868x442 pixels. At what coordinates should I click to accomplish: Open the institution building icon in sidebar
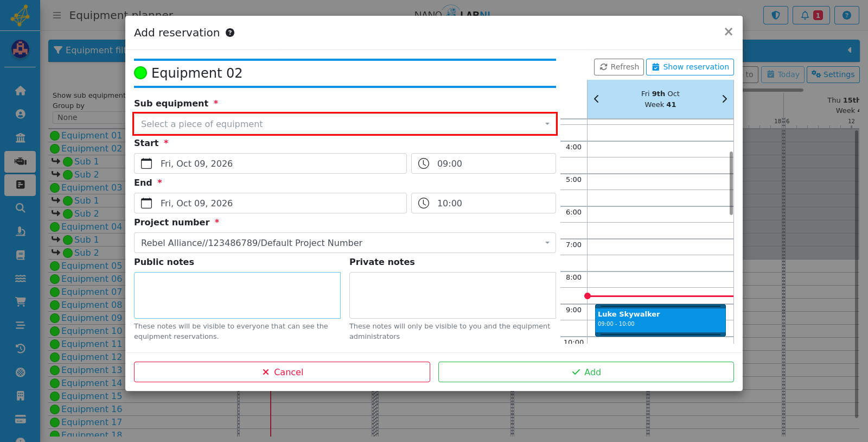(20, 138)
